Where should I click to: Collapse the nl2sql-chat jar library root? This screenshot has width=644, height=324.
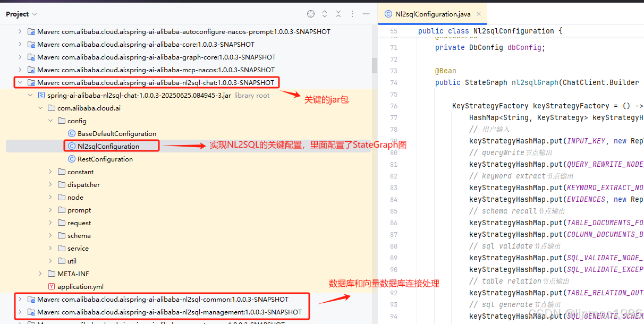[30, 95]
